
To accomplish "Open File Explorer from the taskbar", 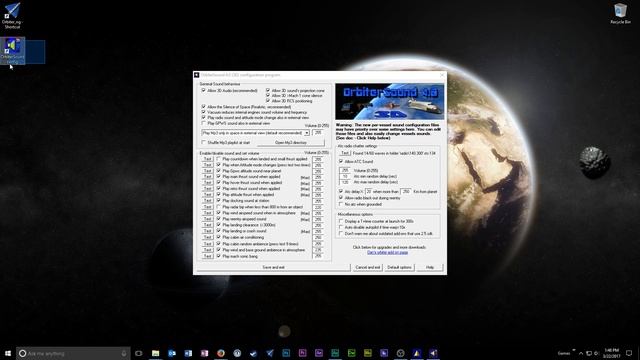I will [156, 353].
